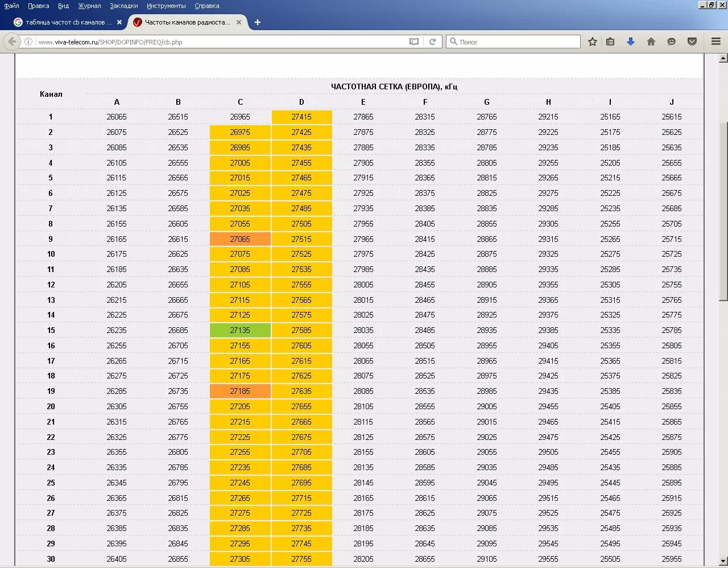
Task: Click cell 26615 in column B
Action: (178, 239)
